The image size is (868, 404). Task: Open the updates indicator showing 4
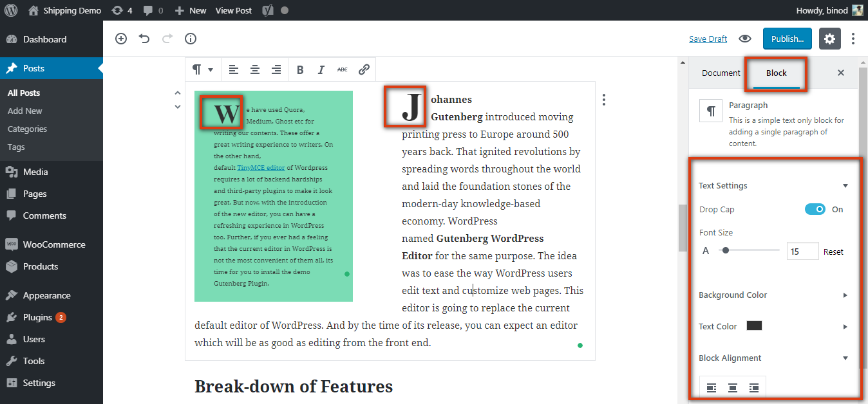122,10
